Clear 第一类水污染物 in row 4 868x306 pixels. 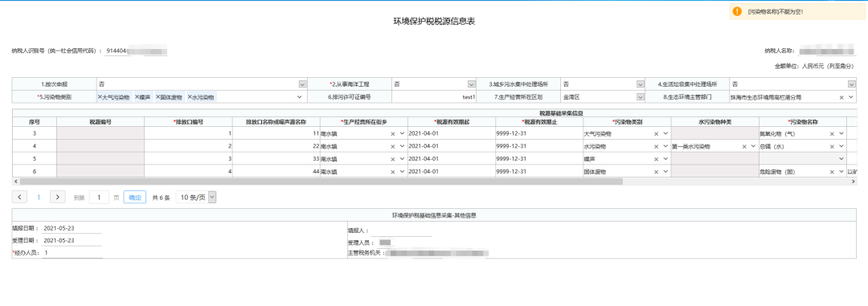744,147
